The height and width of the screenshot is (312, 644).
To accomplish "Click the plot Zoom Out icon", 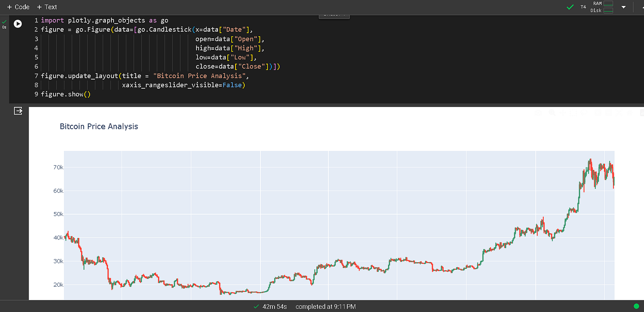I will tap(609, 113).
